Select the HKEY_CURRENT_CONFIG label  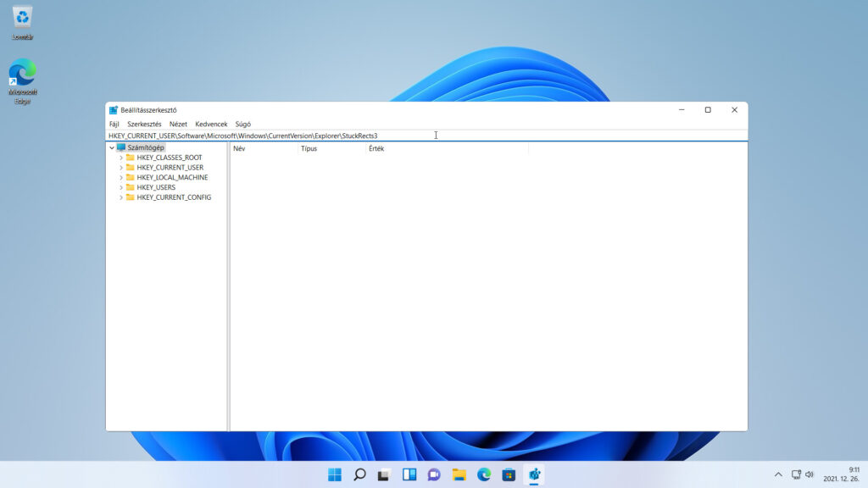click(174, 197)
